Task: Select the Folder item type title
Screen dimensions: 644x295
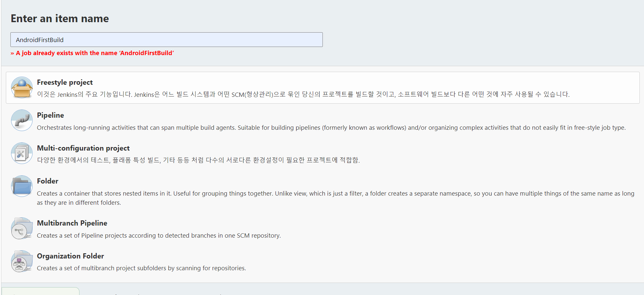Action: (48, 181)
